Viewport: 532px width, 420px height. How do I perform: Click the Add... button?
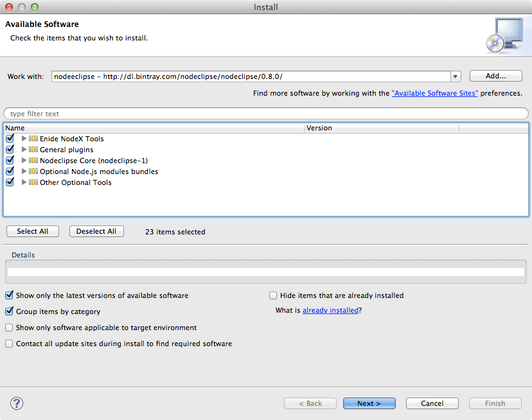(x=495, y=76)
